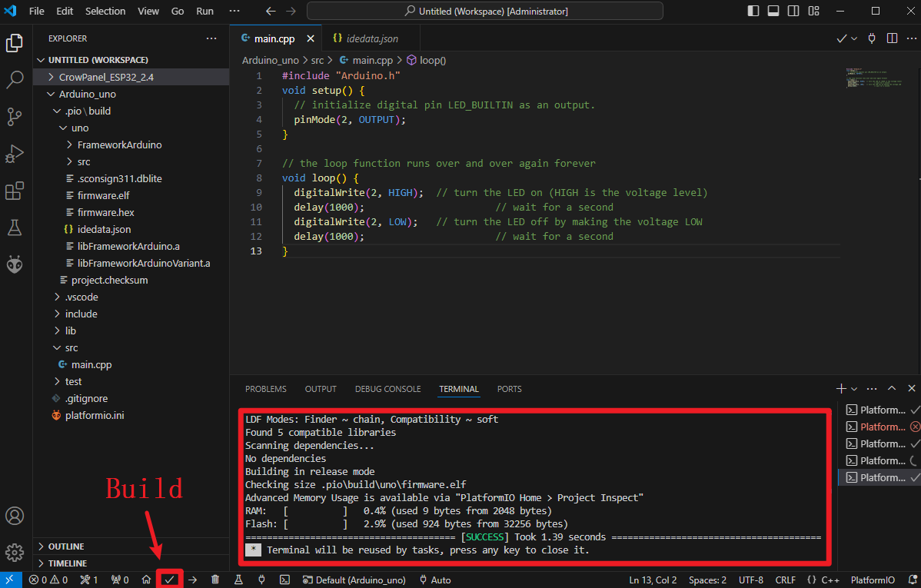Open notifications bell in status bar
921x588 pixels.
pos(913,580)
